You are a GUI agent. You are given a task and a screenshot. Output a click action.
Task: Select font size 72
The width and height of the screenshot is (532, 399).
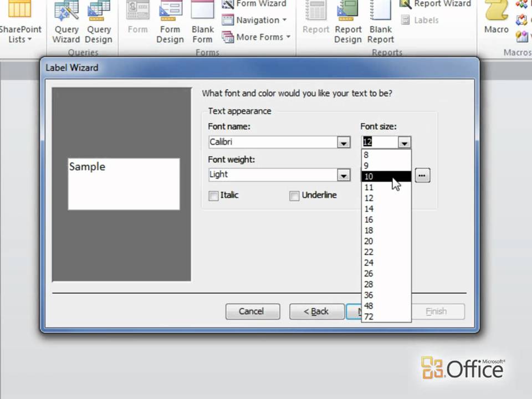[x=386, y=317]
